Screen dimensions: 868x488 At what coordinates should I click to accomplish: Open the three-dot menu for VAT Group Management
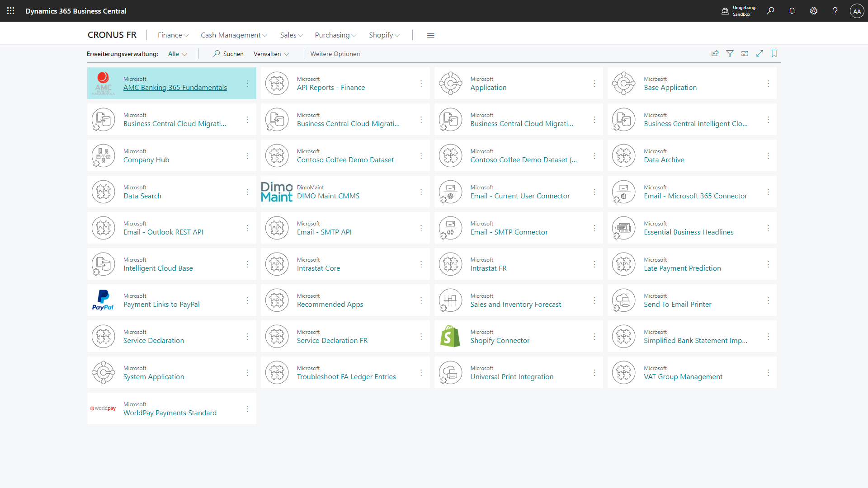[768, 373]
